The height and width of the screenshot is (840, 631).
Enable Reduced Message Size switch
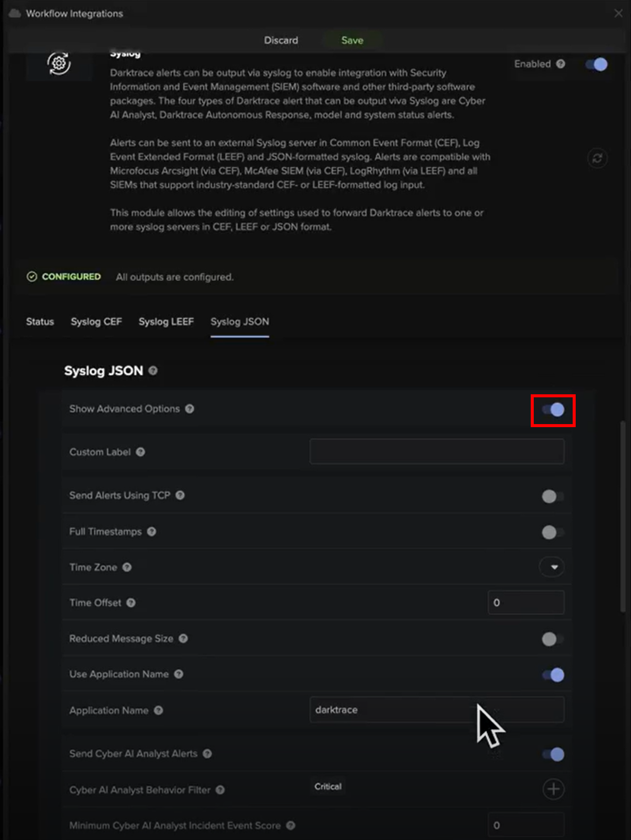pyautogui.click(x=553, y=639)
